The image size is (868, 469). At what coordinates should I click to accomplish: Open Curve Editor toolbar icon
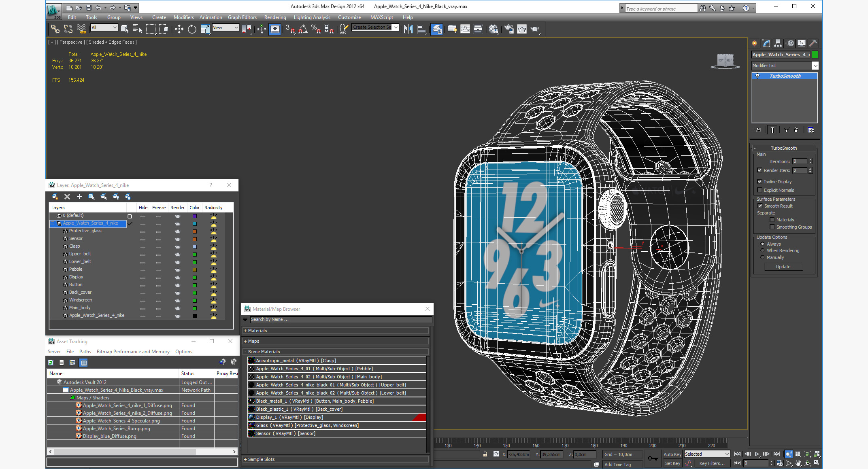[x=465, y=29]
